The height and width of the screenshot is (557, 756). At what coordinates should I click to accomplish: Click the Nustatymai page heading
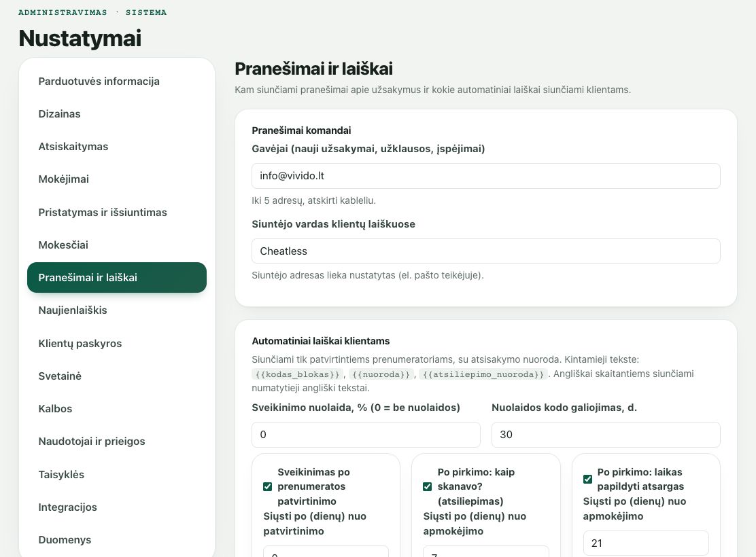click(x=80, y=38)
